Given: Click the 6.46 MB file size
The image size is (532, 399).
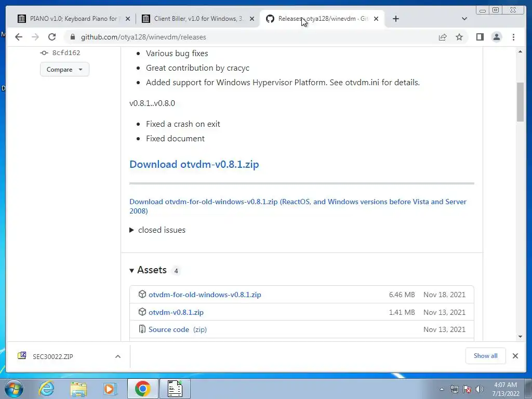Looking at the screenshot, I should [402, 295].
